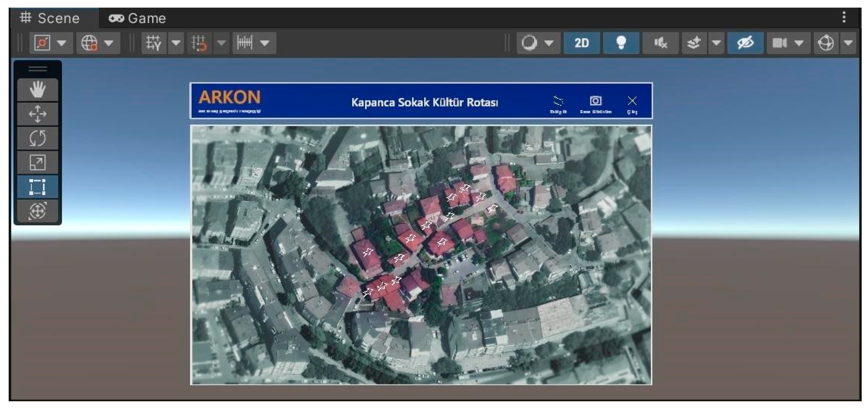Screen dimensions: 868x411
Task: Select the Rotate tool
Action: (37, 138)
